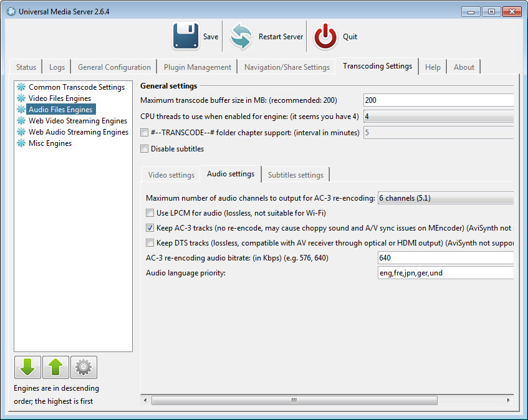
Task: Open Subtitles settings sub-tab
Action: pos(295,174)
